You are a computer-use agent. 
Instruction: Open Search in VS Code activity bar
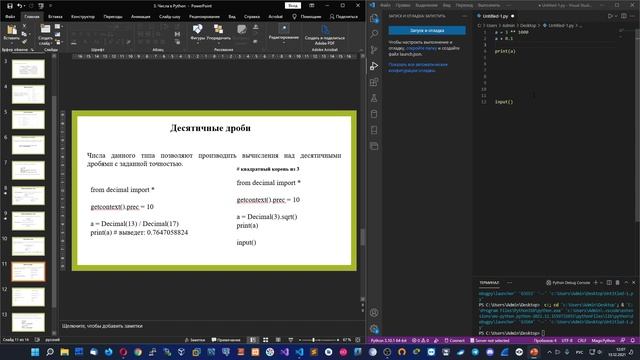pos(374,34)
